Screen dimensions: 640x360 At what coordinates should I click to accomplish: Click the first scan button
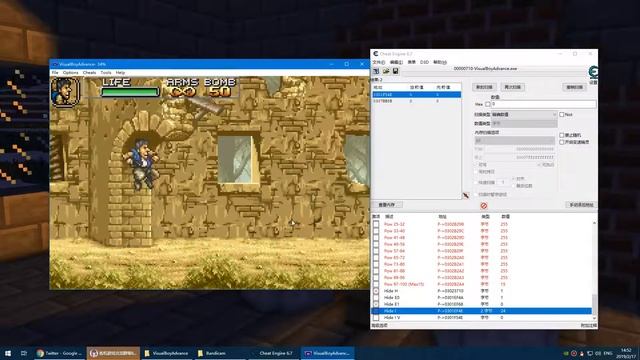484,87
